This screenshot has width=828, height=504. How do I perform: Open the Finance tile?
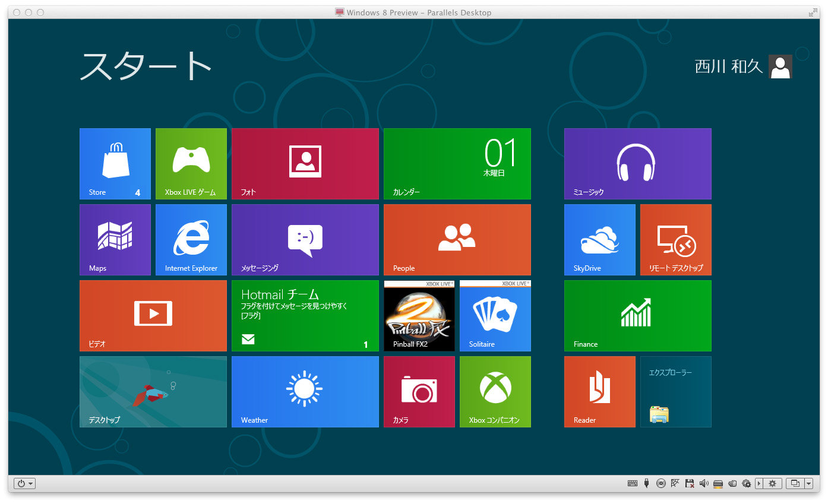pyautogui.click(x=638, y=316)
